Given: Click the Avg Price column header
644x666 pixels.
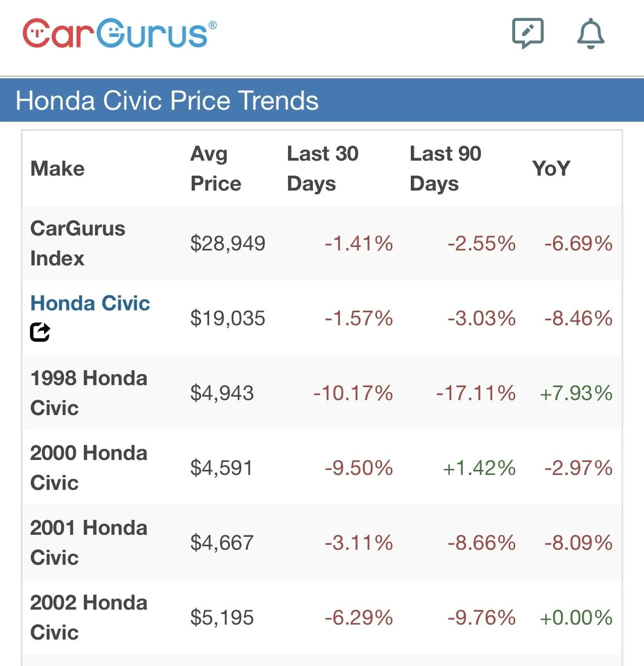Looking at the screenshot, I should (x=216, y=169).
